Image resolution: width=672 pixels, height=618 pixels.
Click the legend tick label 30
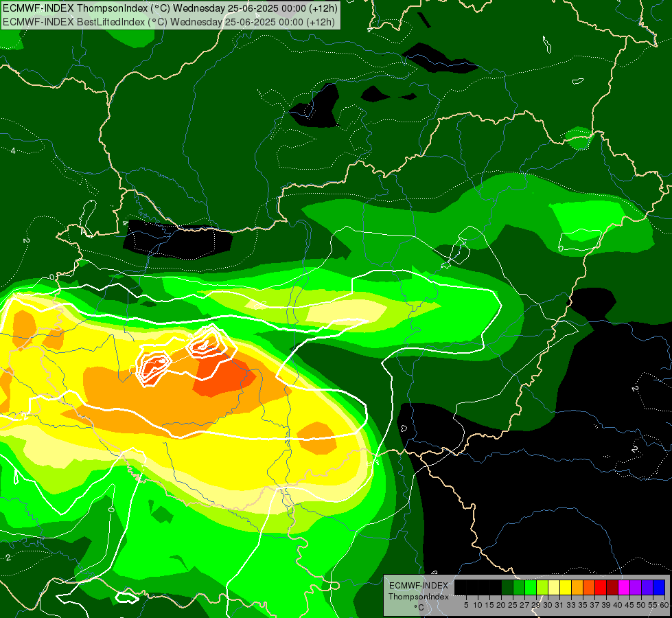(x=548, y=605)
